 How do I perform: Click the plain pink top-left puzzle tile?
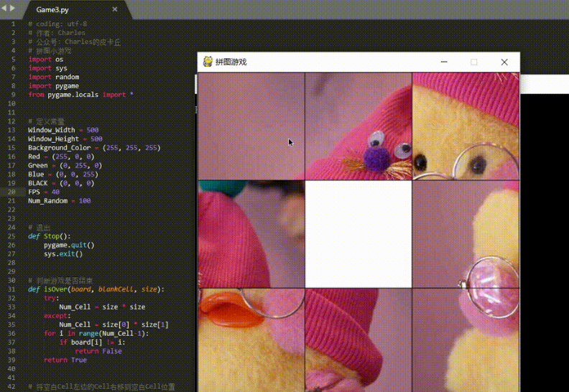tap(251, 126)
